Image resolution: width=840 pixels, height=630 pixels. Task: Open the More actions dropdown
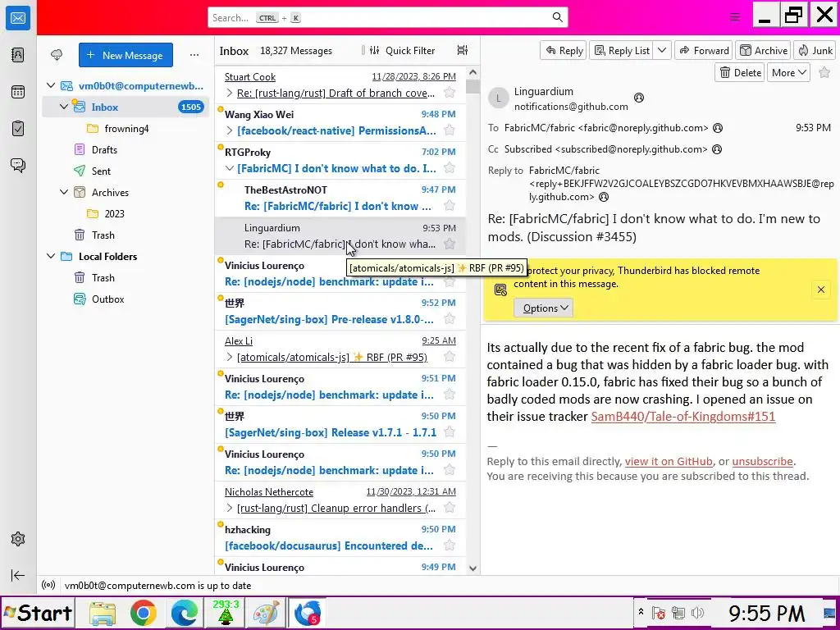coord(788,73)
